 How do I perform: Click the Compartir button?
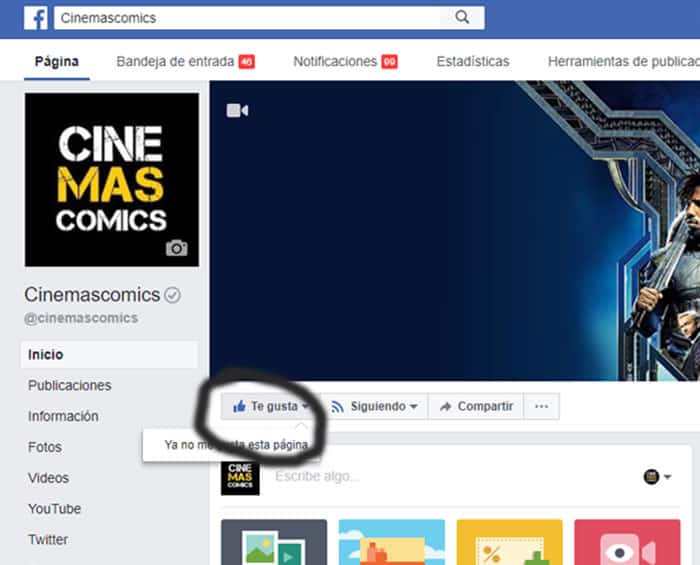pos(476,407)
